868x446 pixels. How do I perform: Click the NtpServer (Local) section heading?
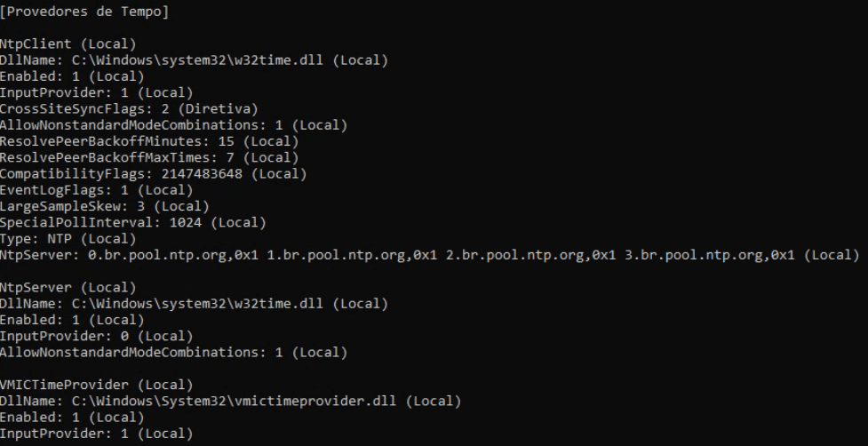(68, 287)
